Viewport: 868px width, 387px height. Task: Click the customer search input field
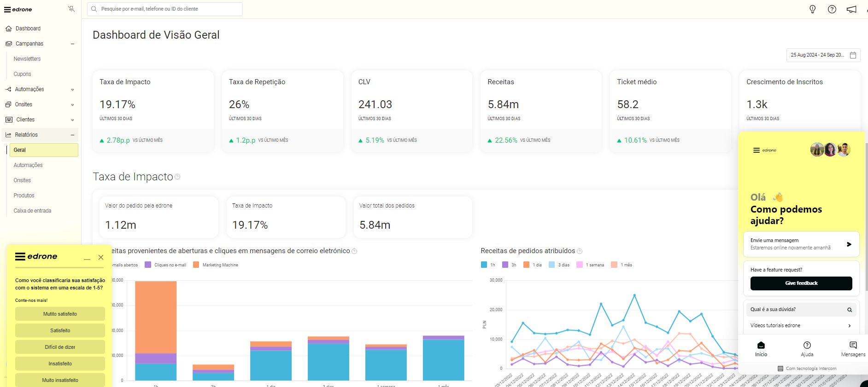pos(165,9)
